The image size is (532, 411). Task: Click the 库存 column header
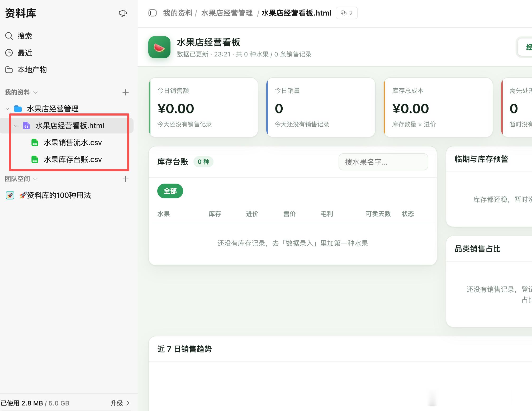click(215, 214)
